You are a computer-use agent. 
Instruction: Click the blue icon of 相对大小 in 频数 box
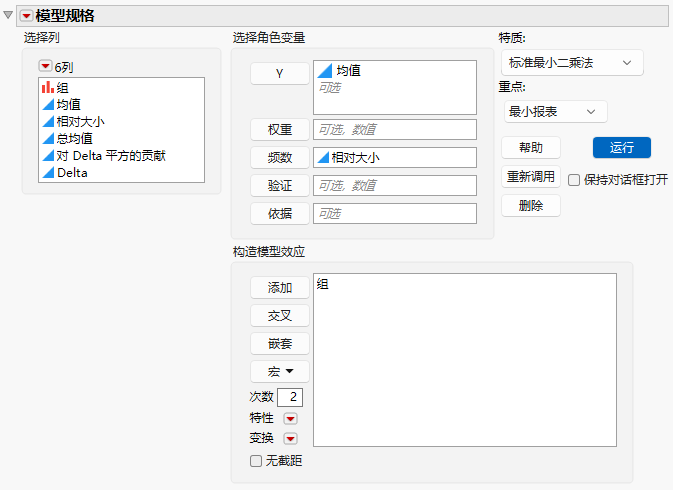pos(323,157)
